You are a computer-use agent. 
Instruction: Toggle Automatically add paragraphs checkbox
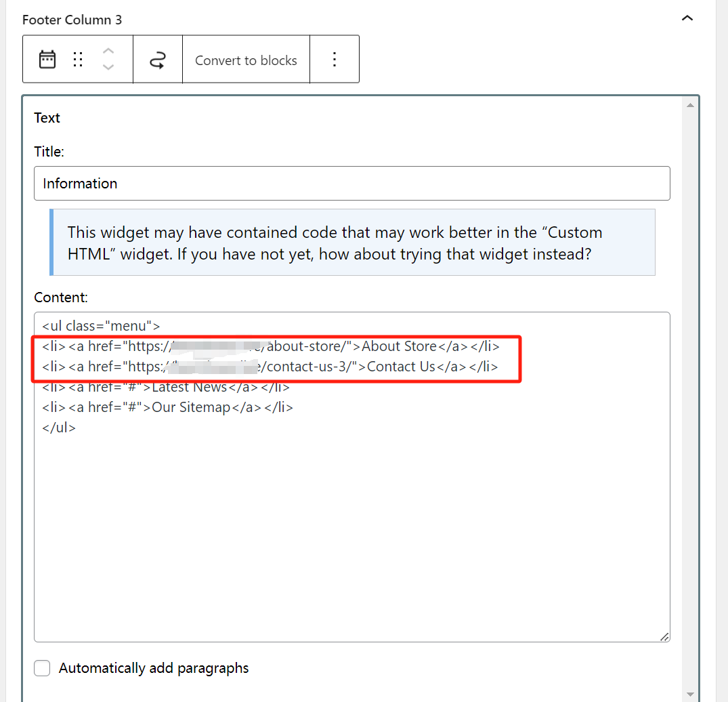(x=42, y=668)
